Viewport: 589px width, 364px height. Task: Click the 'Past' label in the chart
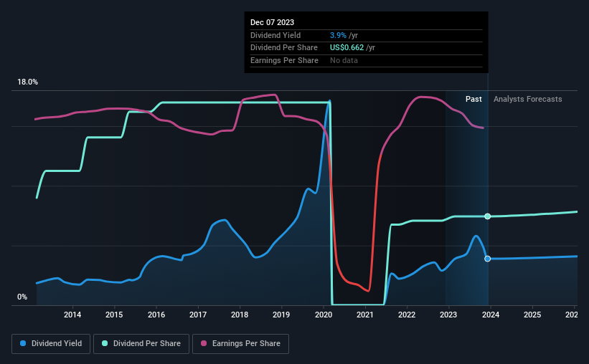pos(473,99)
